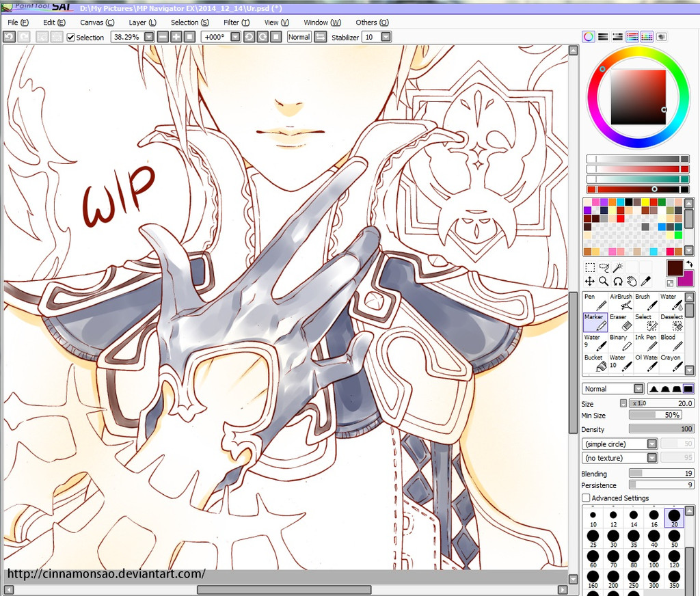Image resolution: width=700 pixels, height=596 pixels.
Task: Pick the Bucket fill tool
Action: click(x=595, y=363)
